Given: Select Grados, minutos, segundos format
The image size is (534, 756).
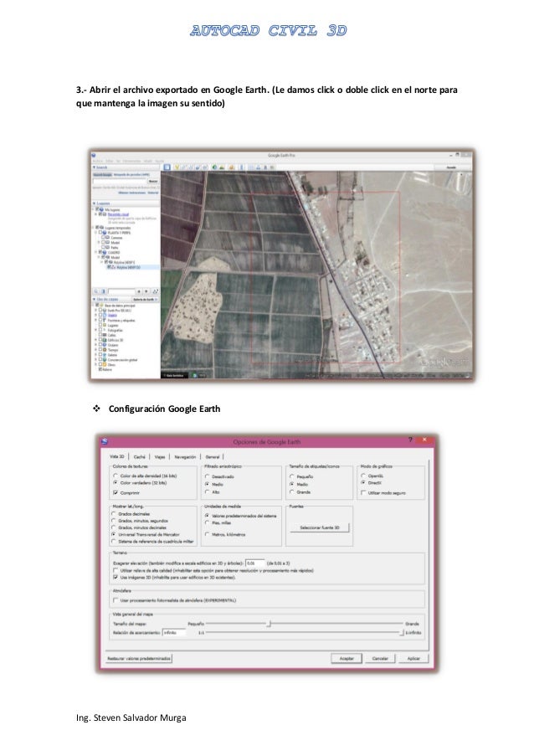Looking at the screenshot, I should pyautogui.click(x=114, y=520).
